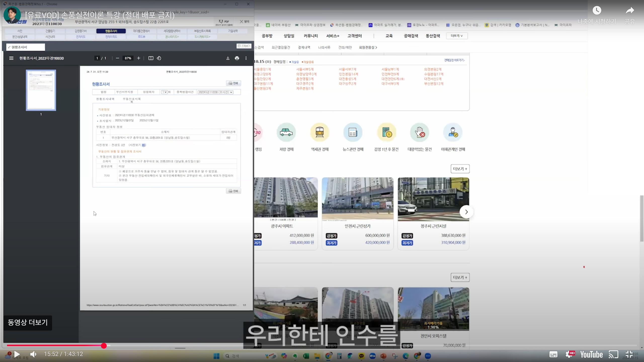
Task: Open PDF sidebar hamburger menu
Action: [11, 58]
